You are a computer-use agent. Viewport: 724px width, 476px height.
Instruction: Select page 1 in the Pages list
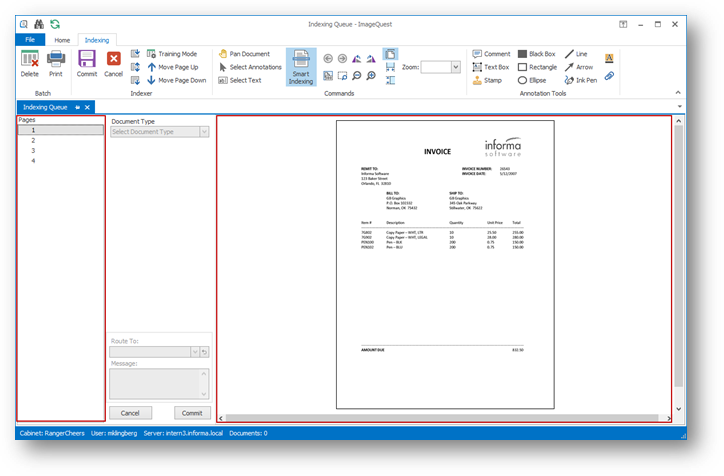point(60,130)
